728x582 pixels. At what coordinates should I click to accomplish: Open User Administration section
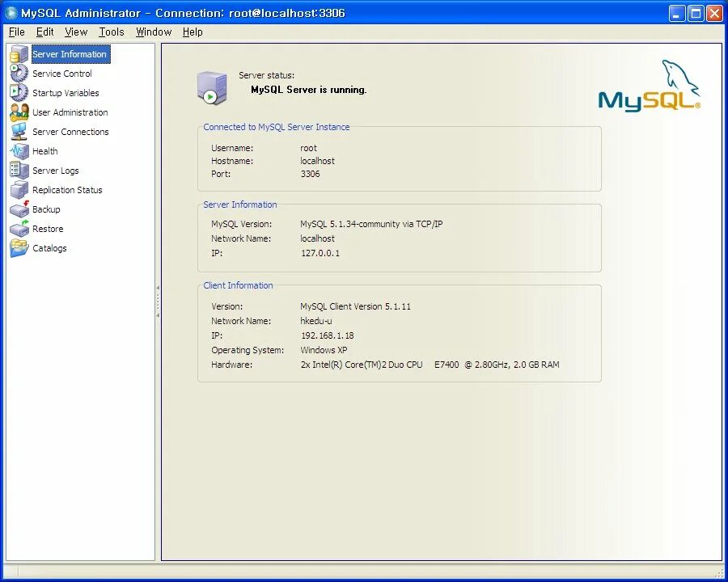point(70,112)
